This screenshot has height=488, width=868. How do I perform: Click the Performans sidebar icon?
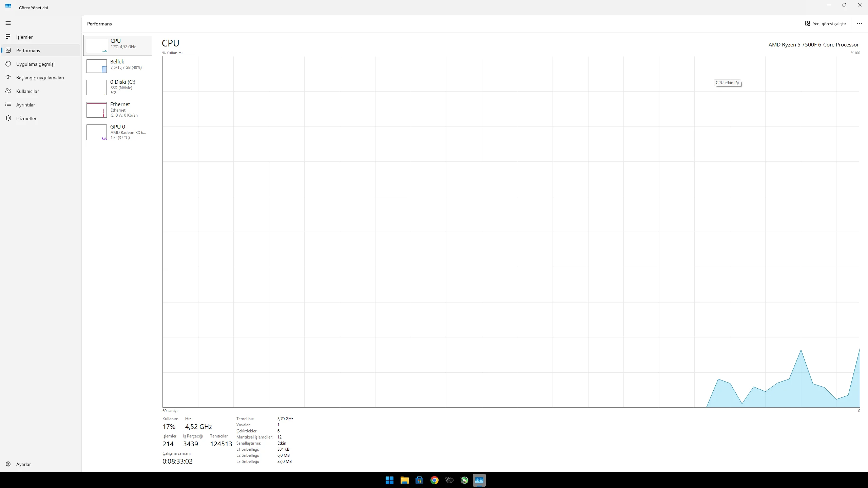coord(8,51)
